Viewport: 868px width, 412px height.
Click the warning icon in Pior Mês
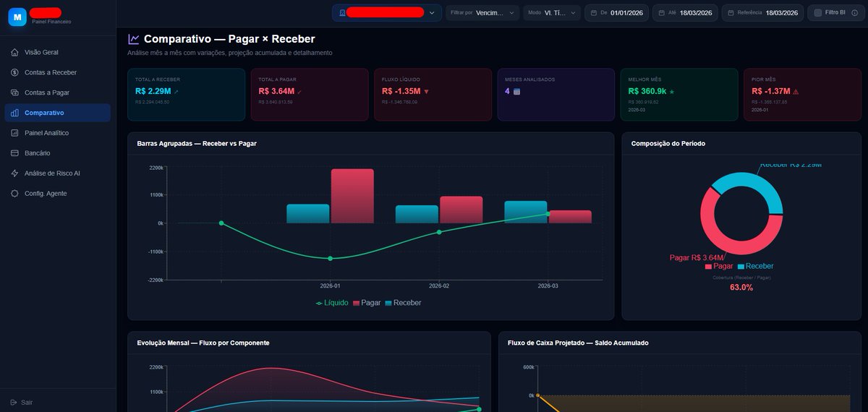[x=796, y=92]
